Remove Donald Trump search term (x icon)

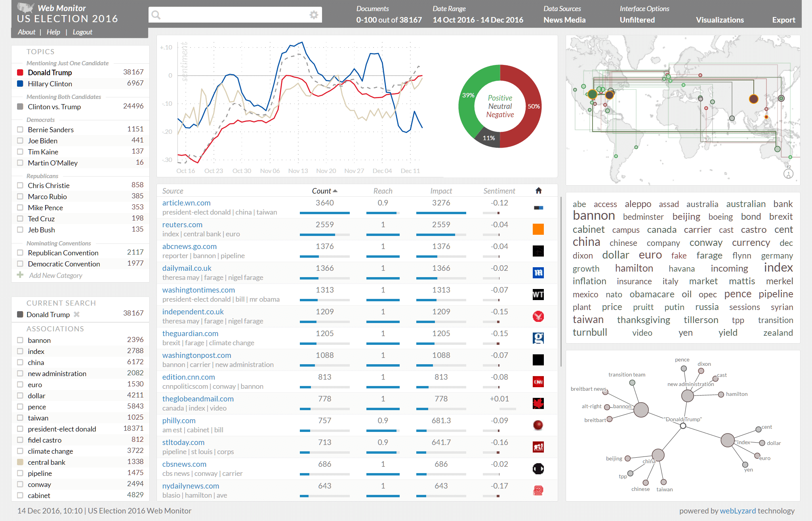coord(77,314)
